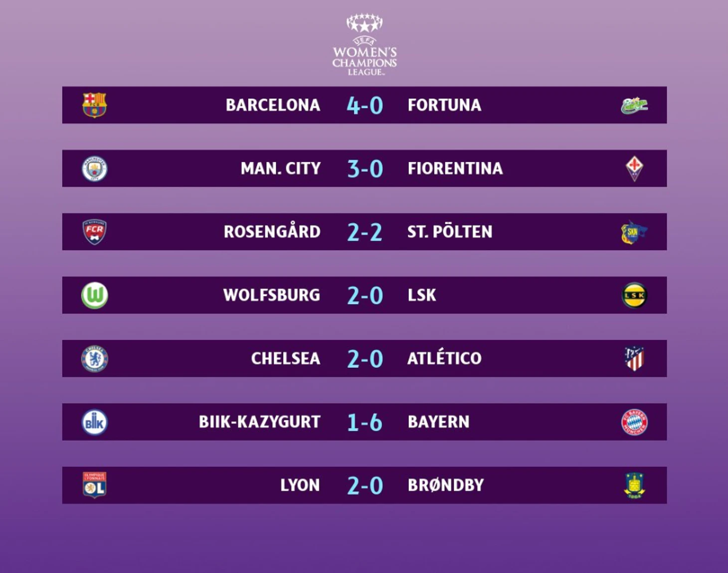Open the Bayern München crest
The image size is (728, 573).
pyautogui.click(x=634, y=422)
